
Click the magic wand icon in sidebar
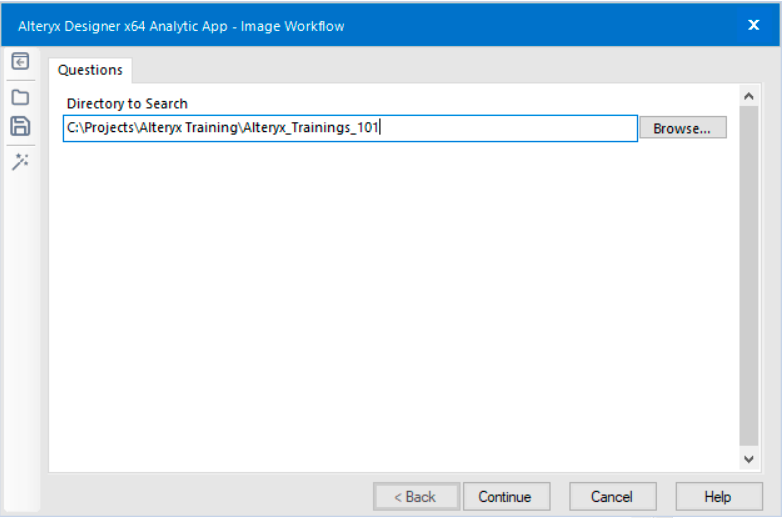click(x=20, y=162)
